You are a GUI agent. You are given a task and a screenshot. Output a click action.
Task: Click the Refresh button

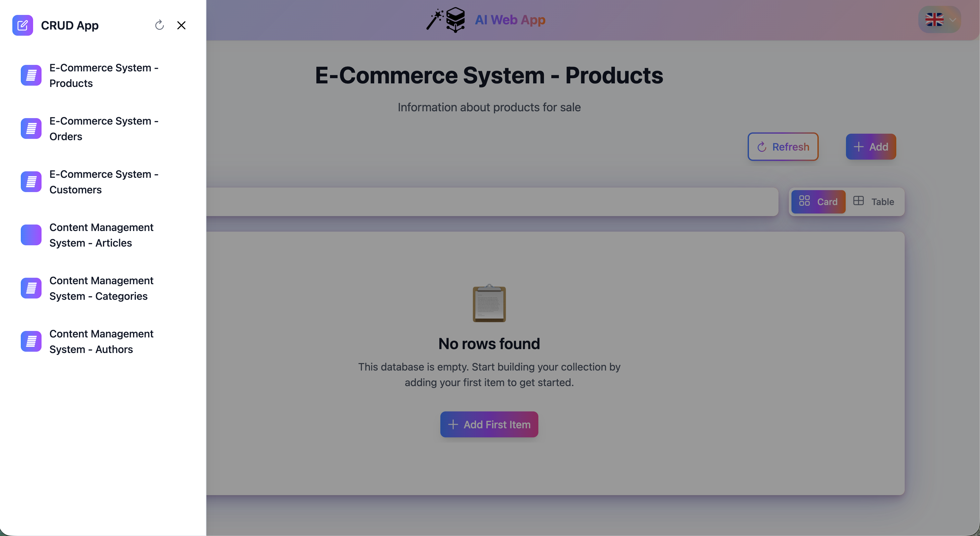pyautogui.click(x=783, y=146)
